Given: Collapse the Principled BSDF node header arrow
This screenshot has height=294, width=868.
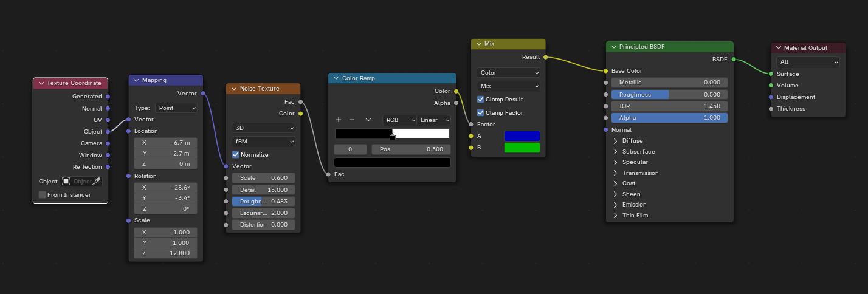Looking at the screenshot, I should coord(613,47).
